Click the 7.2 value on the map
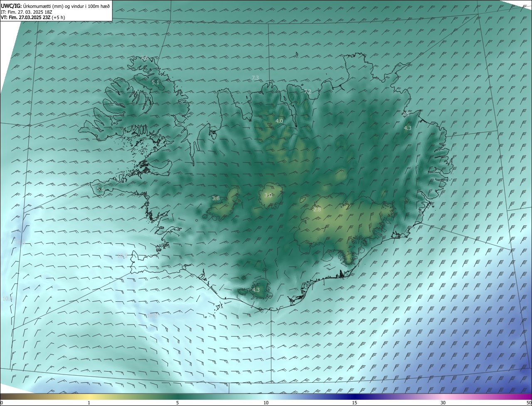Image resolution: width=532 pixels, height=406 pixels. click(308, 91)
